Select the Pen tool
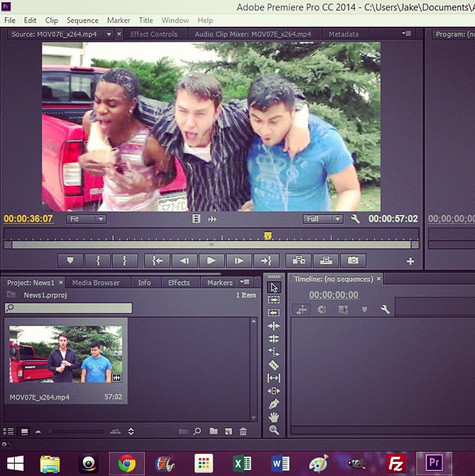This screenshot has width=475, height=476. tap(274, 404)
